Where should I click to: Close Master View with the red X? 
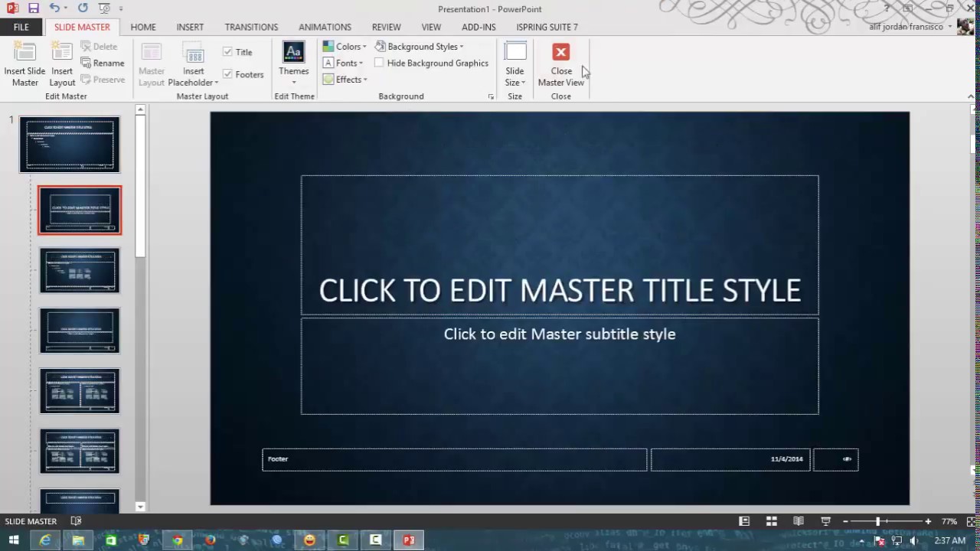pyautogui.click(x=561, y=64)
